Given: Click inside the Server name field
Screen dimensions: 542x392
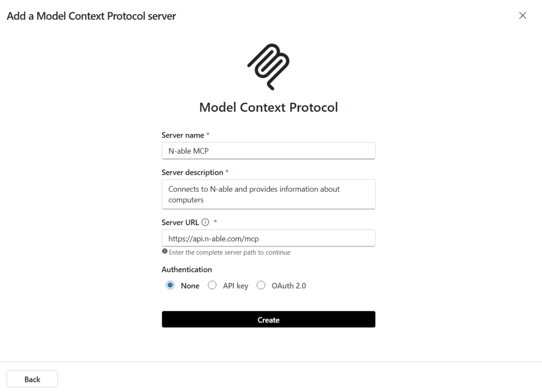Looking at the screenshot, I should tap(268, 151).
